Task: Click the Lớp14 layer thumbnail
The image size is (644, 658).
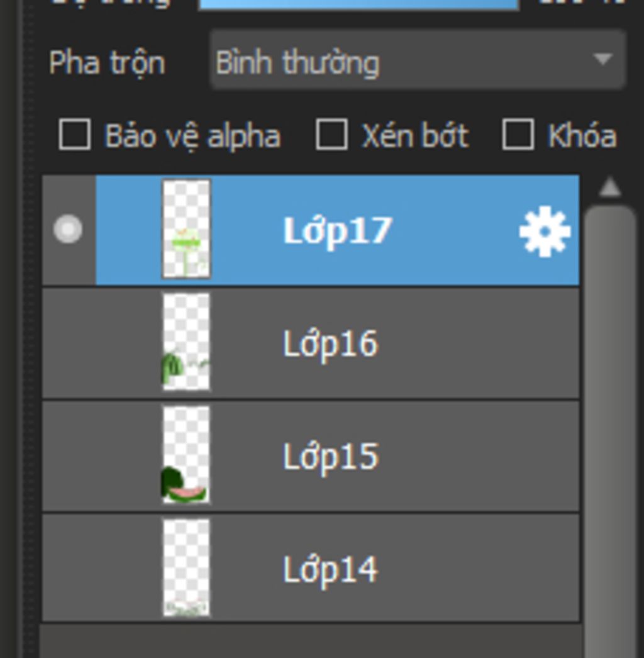Action: [x=186, y=568]
